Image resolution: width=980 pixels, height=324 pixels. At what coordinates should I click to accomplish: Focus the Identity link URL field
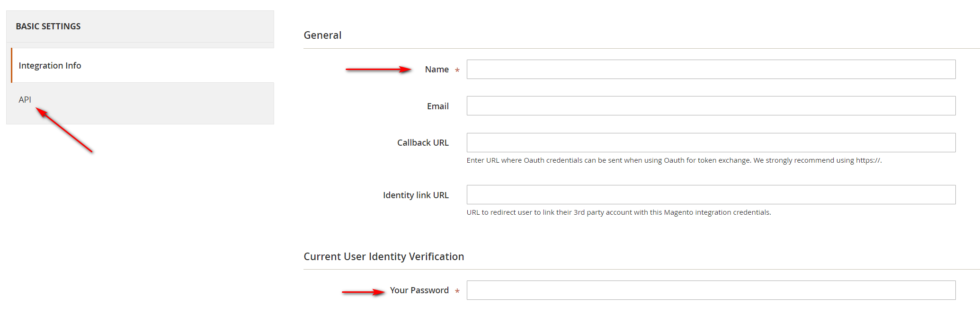point(711,195)
